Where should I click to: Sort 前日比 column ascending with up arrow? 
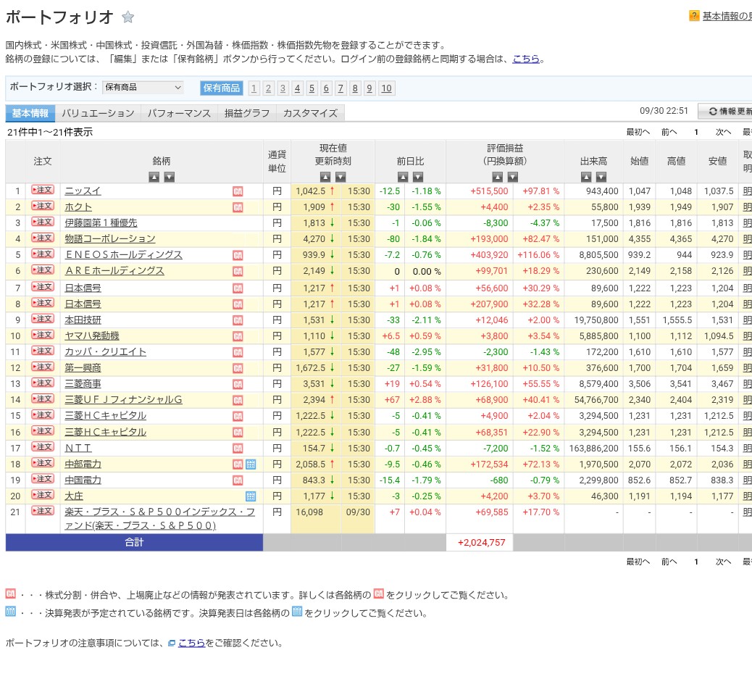pos(402,177)
